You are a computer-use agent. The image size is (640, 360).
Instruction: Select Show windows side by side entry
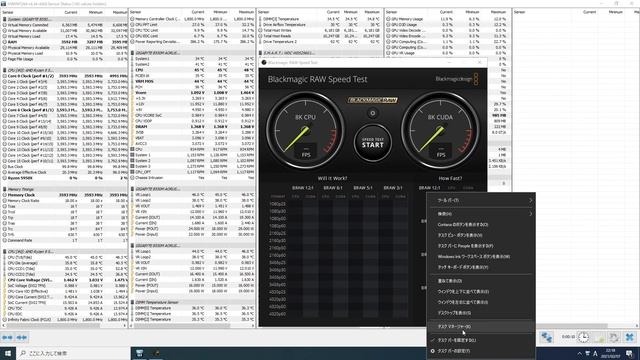(x=481, y=302)
